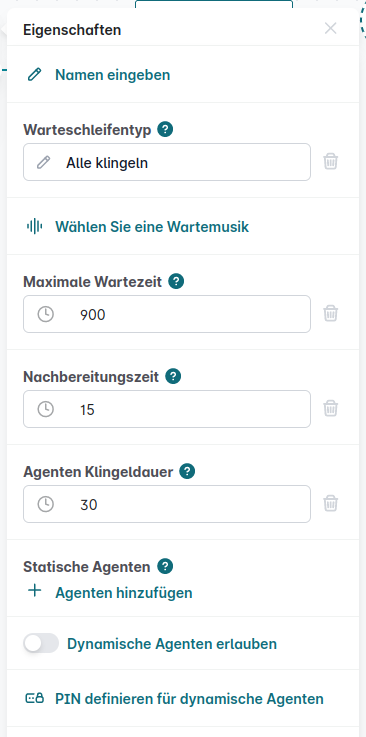Open the Alle klingeln queue type field

[167, 162]
